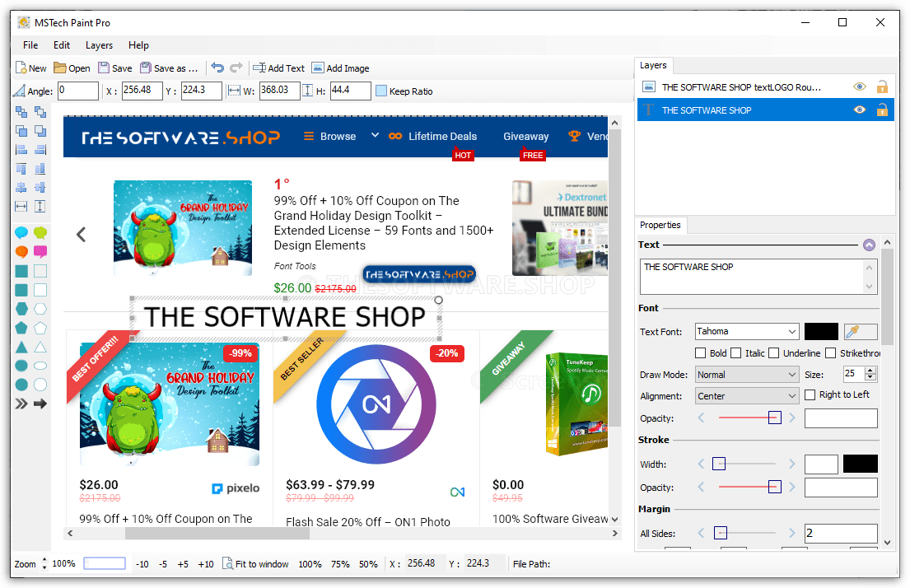Expand the Draw Mode combo box

[x=747, y=375]
